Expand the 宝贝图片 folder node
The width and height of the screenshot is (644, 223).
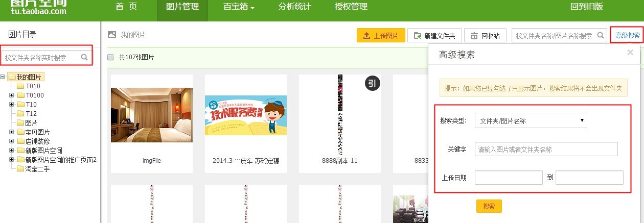pyautogui.click(x=11, y=132)
